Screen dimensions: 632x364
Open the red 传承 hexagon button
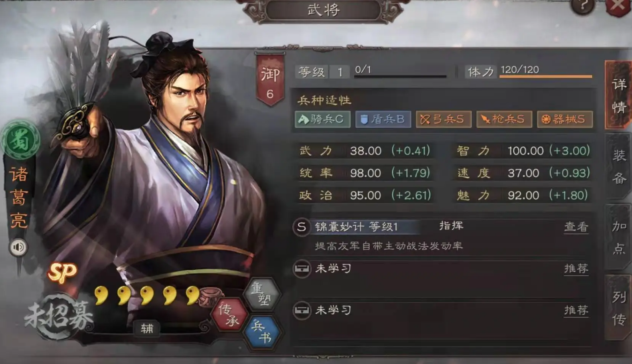tap(229, 315)
